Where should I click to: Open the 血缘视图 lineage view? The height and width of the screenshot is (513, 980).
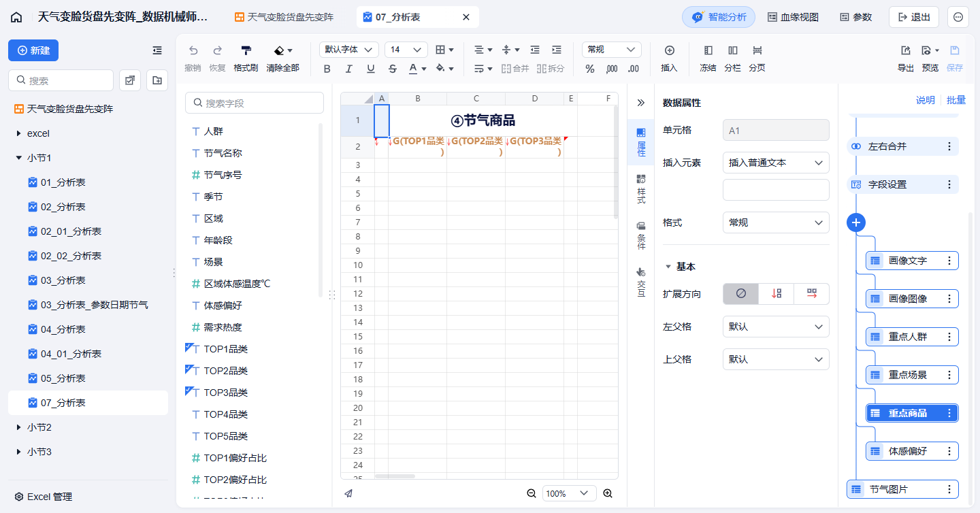pyautogui.click(x=793, y=17)
